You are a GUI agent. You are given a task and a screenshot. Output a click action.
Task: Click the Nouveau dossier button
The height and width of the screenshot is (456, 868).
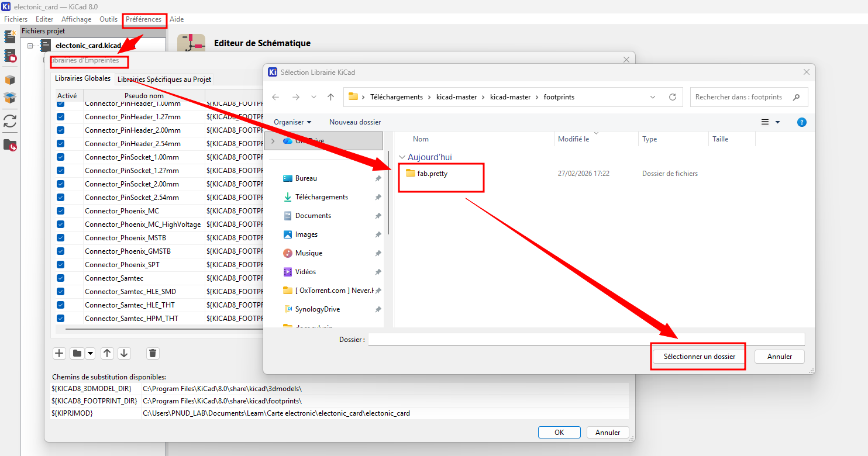click(355, 122)
